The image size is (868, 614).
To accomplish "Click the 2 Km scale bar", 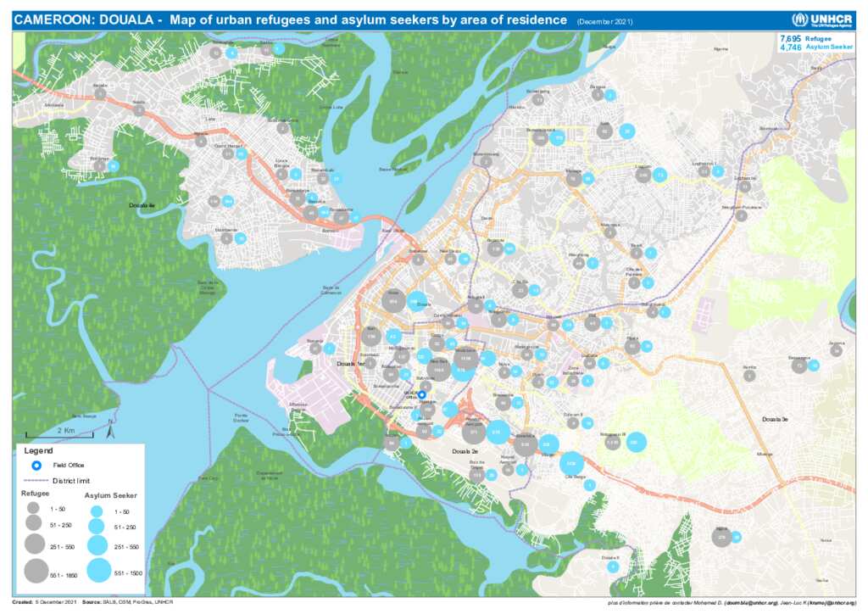I will pos(60,436).
